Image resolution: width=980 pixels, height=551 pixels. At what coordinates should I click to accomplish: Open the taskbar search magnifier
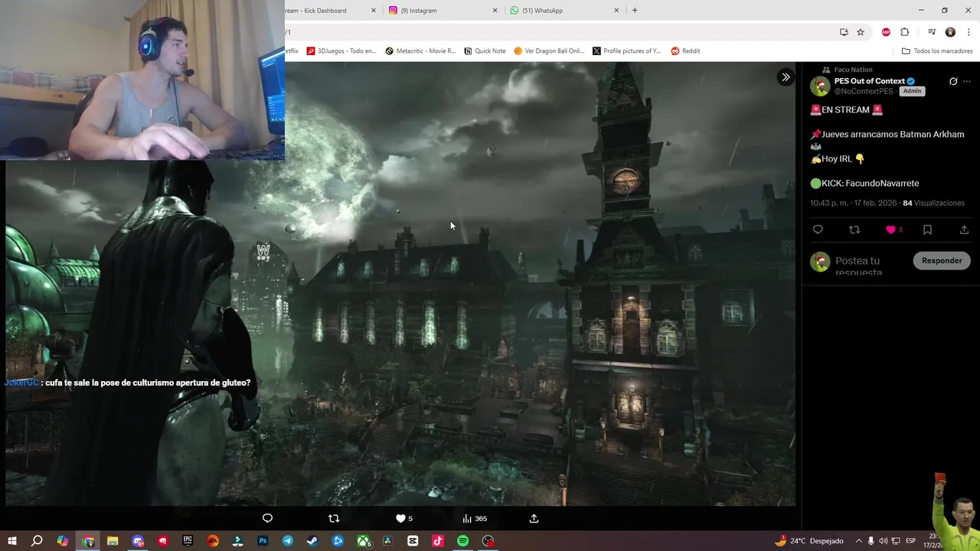pyautogui.click(x=37, y=541)
